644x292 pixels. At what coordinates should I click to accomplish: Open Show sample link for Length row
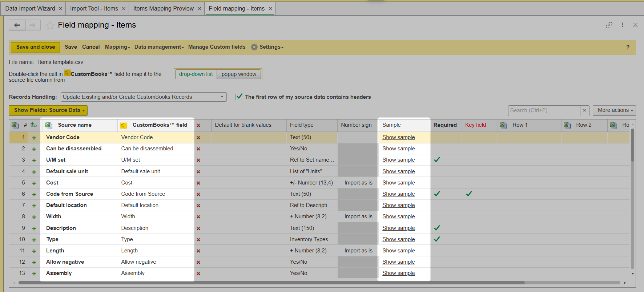coord(398,251)
